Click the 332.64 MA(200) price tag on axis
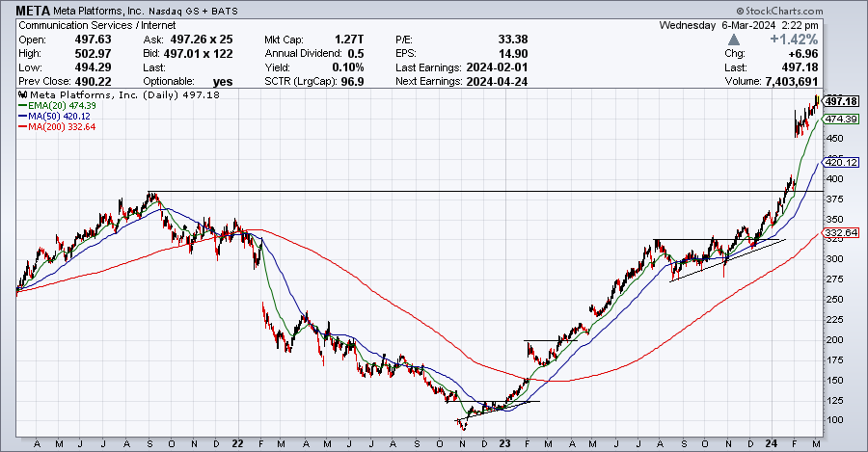 pos(841,233)
